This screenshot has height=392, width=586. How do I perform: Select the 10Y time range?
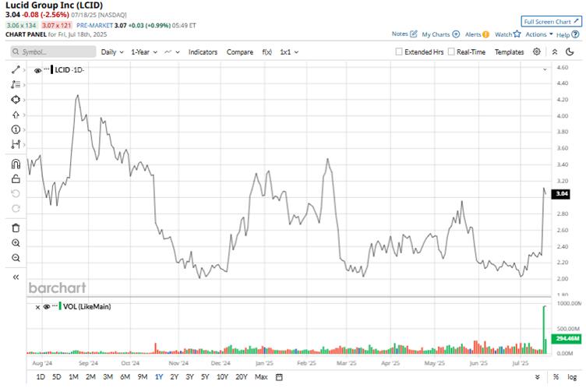[222, 377]
